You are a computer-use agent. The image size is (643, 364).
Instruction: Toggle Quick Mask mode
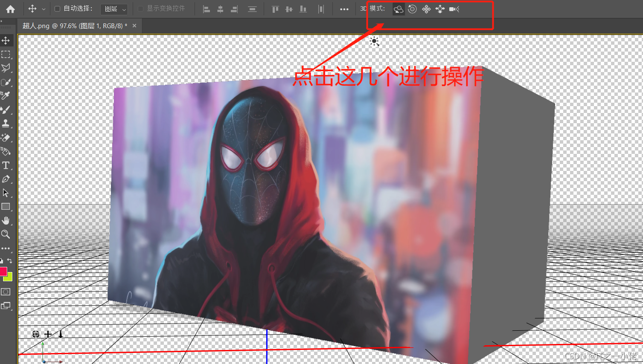(6, 292)
